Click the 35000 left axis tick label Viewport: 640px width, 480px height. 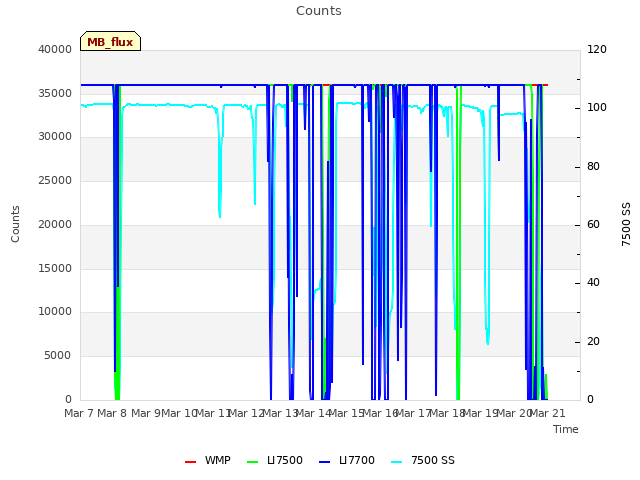point(55,93)
